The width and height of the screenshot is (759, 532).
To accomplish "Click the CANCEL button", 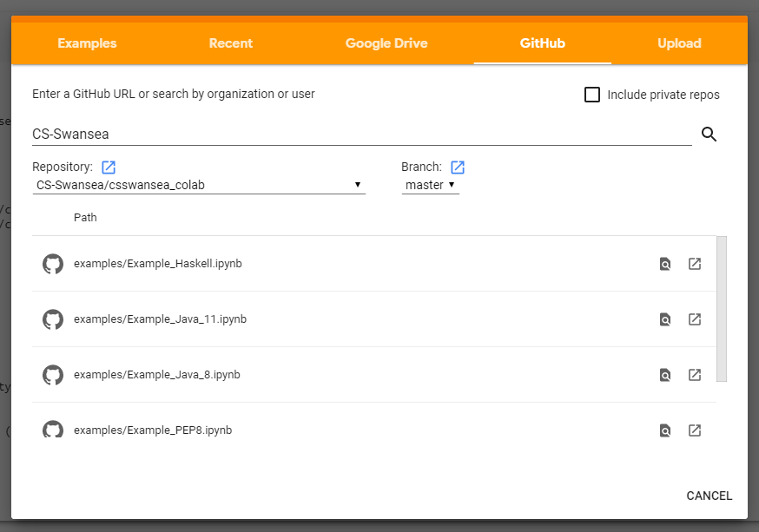I will pyautogui.click(x=709, y=496).
